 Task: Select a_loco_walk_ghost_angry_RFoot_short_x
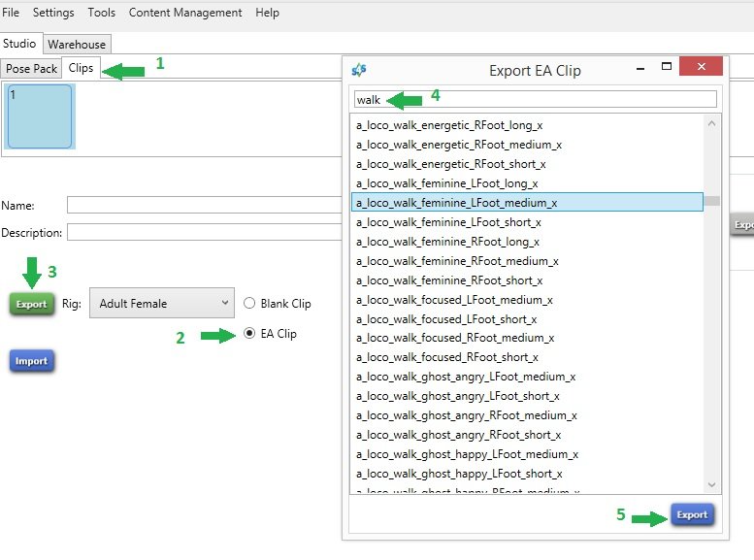(x=527, y=435)
